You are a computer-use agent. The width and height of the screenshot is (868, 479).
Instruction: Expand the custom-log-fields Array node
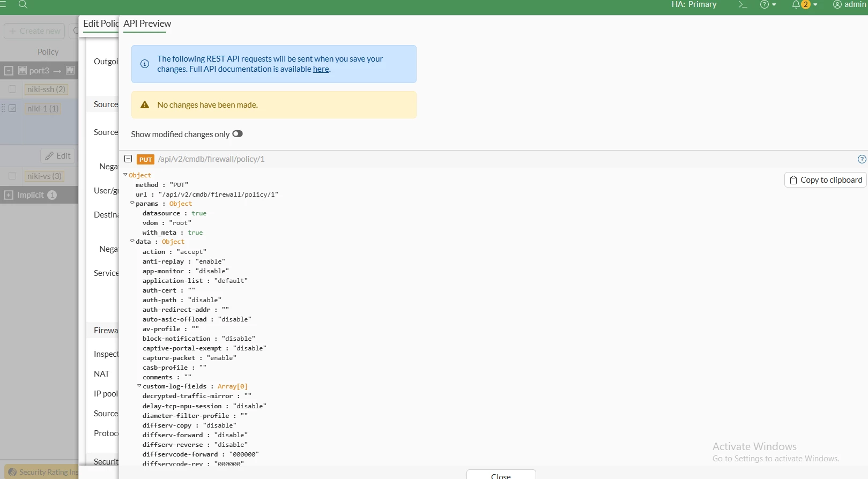[139, 386]
